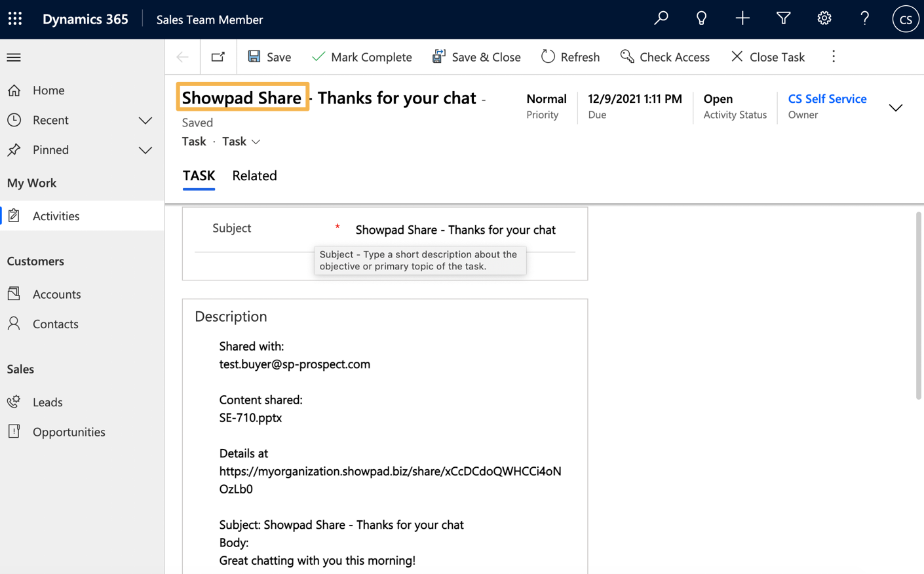Expand the Recent section chevron
Image resolution: width=924 pixels, height=574 pixels.
[145, 120]
